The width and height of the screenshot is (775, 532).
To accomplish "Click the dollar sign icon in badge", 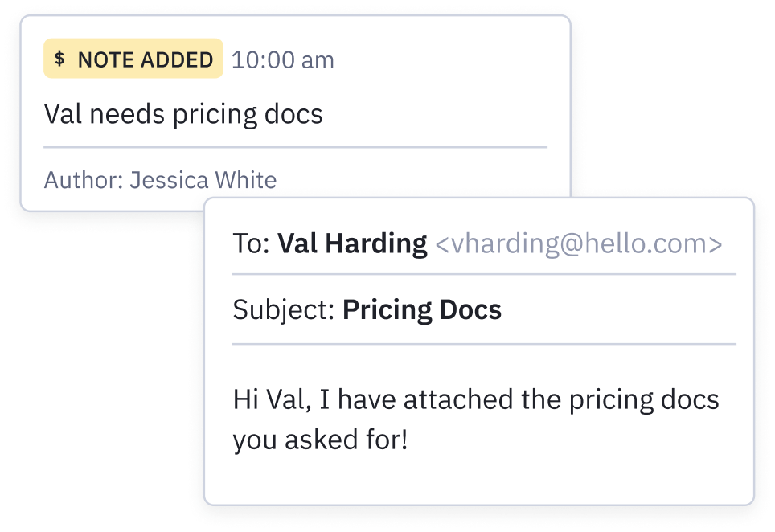I will click(x=59, y=59).
